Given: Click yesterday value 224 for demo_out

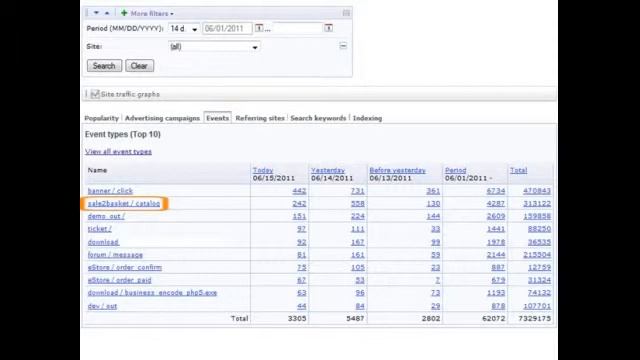Looking at the screenshot, I should pos(358,216).
